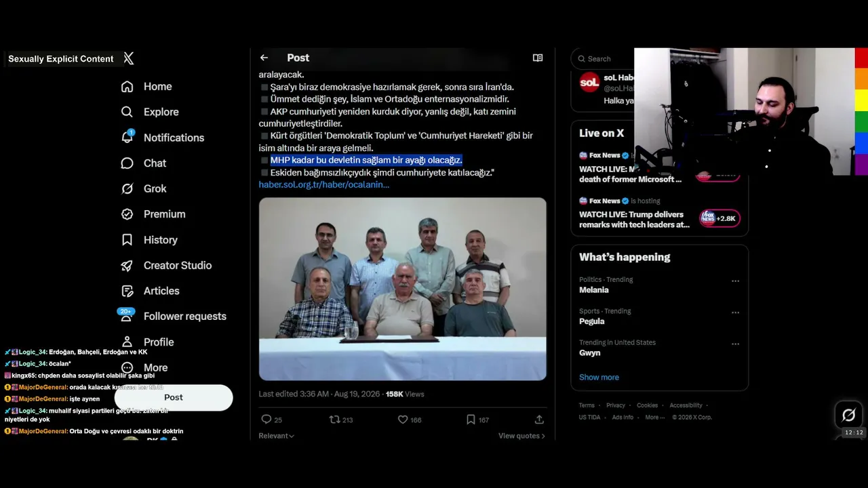The height and width of the screenshot is (488, 868).
Task: Open more options for Pegula trend
Action: [x=735, y=312]
